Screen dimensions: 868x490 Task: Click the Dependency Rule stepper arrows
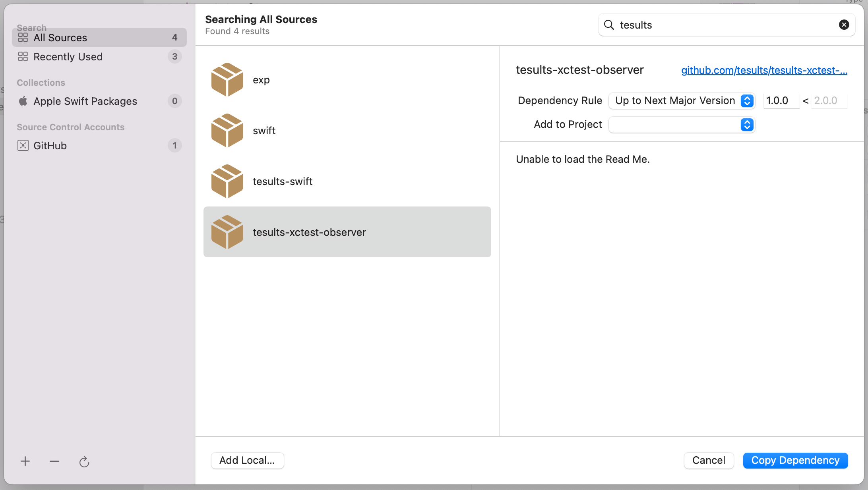click(747, 100)
